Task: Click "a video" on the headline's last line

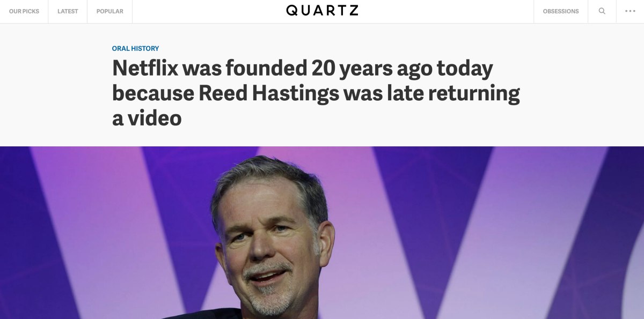Action: coord(147,118)
